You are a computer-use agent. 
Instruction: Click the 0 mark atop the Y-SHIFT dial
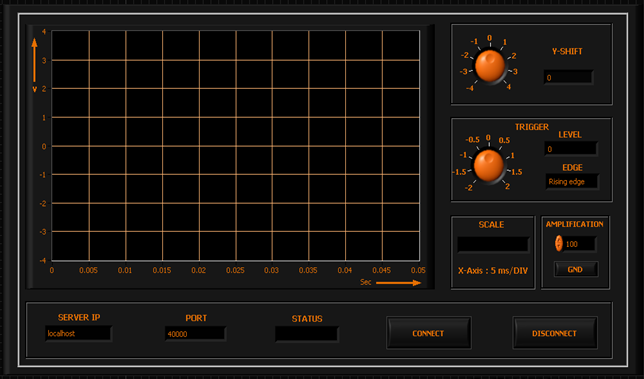click(x=490, y=38)
